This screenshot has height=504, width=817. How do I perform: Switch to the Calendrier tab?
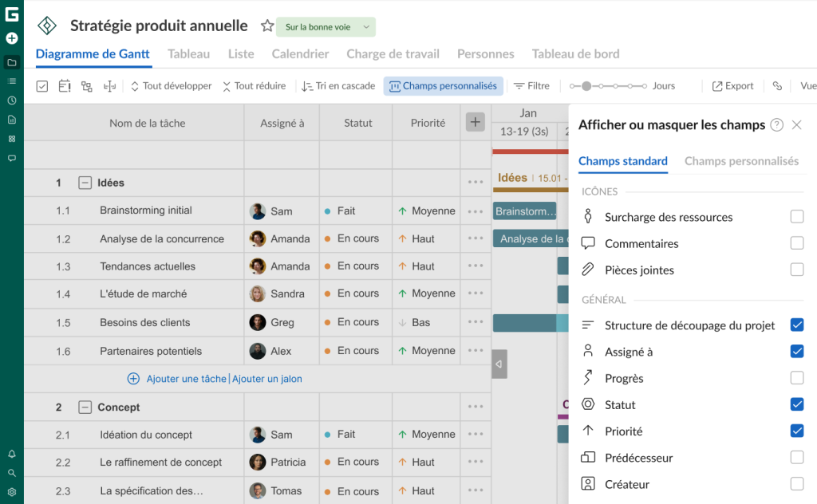pyautogui.click(x=300, y=53)
